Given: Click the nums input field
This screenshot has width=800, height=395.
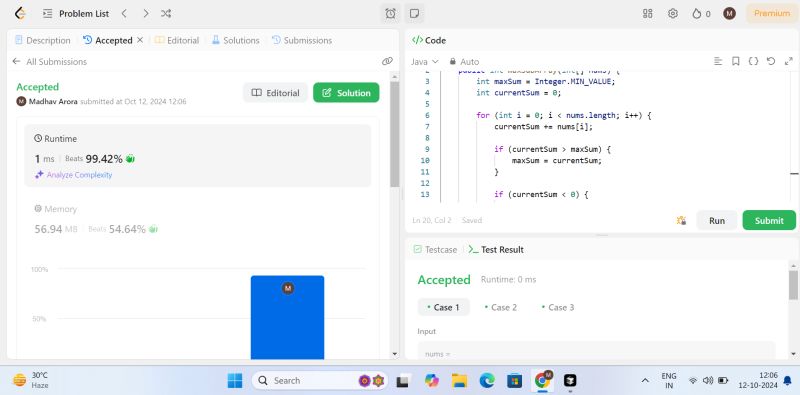Looking at the screenshot, I should click(x=596, y=351).
